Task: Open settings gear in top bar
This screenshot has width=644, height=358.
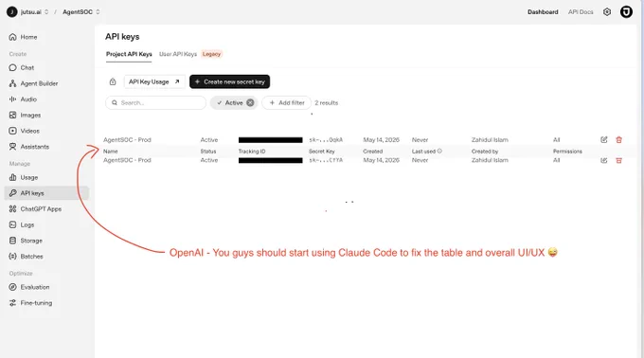Action: click(607, 12)
